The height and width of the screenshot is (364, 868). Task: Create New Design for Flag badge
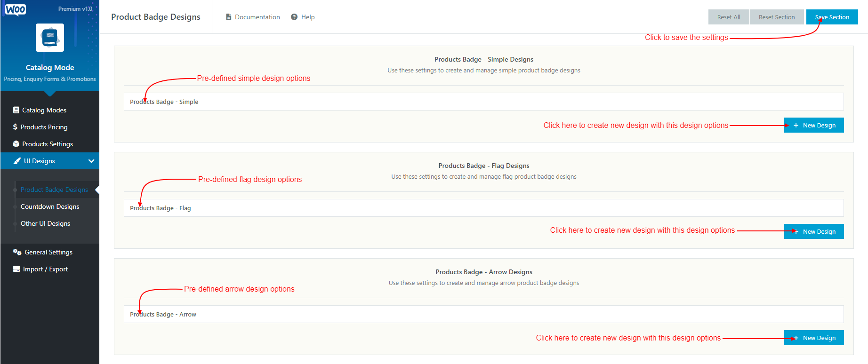[814, 231]
